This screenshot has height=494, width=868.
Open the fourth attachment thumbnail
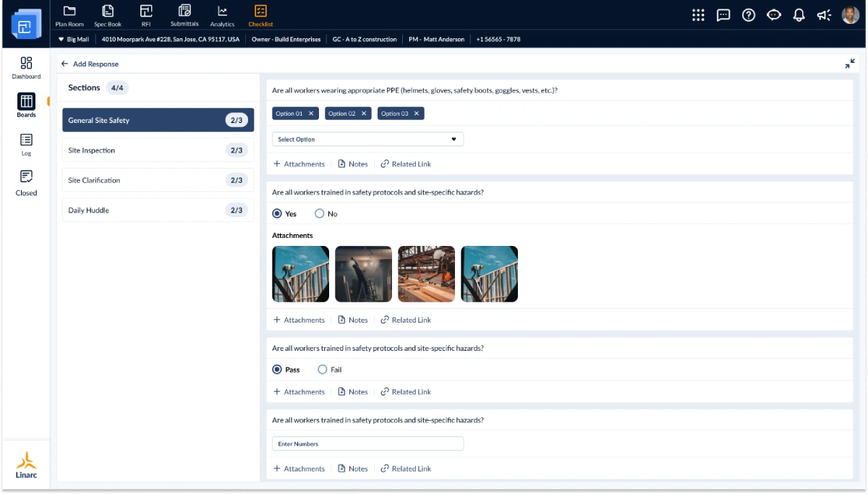click(x=489, y=273)
